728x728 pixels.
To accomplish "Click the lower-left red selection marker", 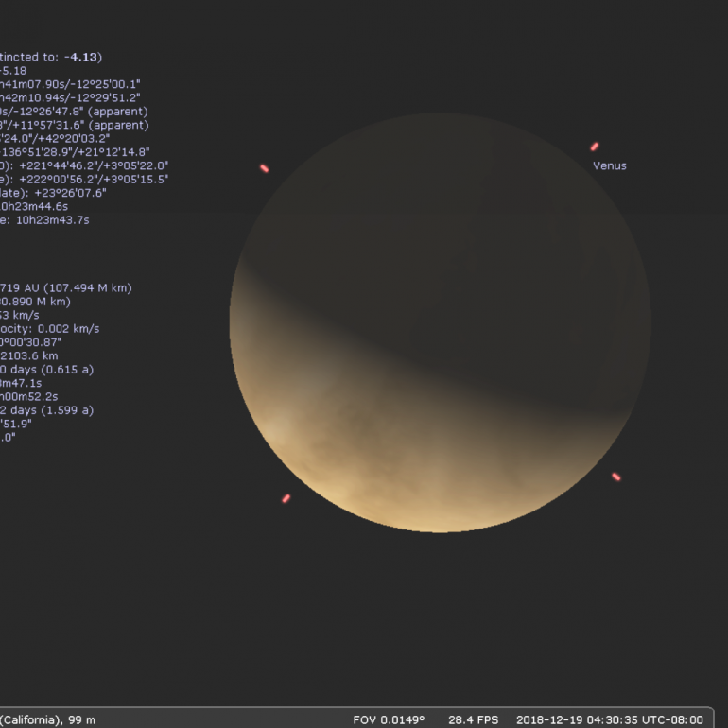I will 286,498.
